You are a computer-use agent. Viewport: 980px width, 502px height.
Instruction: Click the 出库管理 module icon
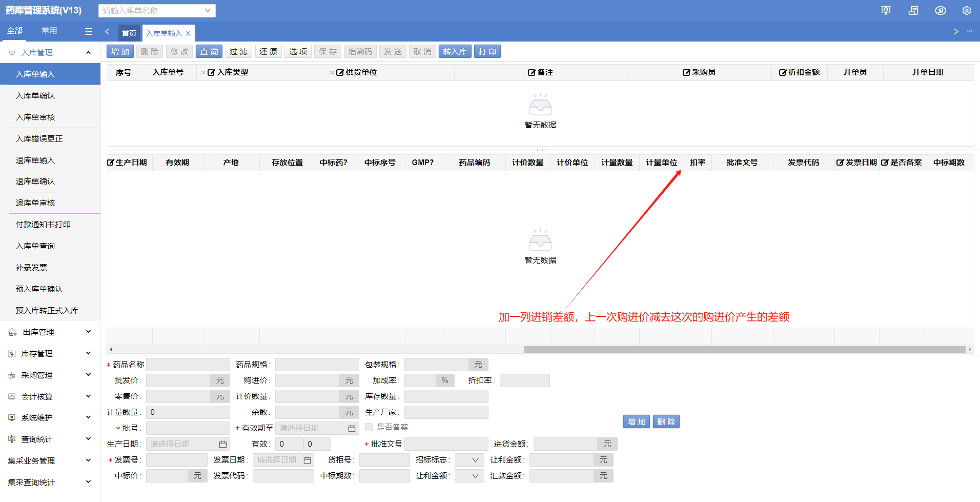(12, 332)
